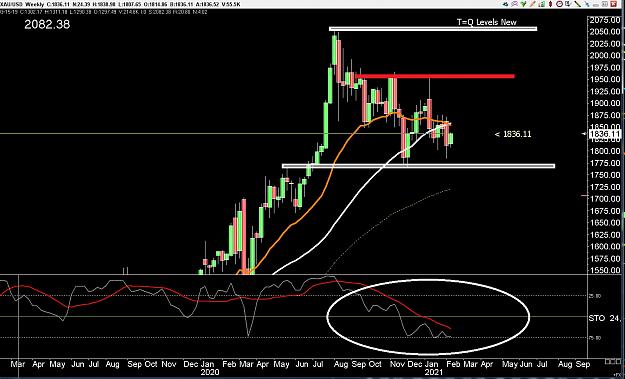Click the 2000.00 price axis label

(x=604, y=55)
